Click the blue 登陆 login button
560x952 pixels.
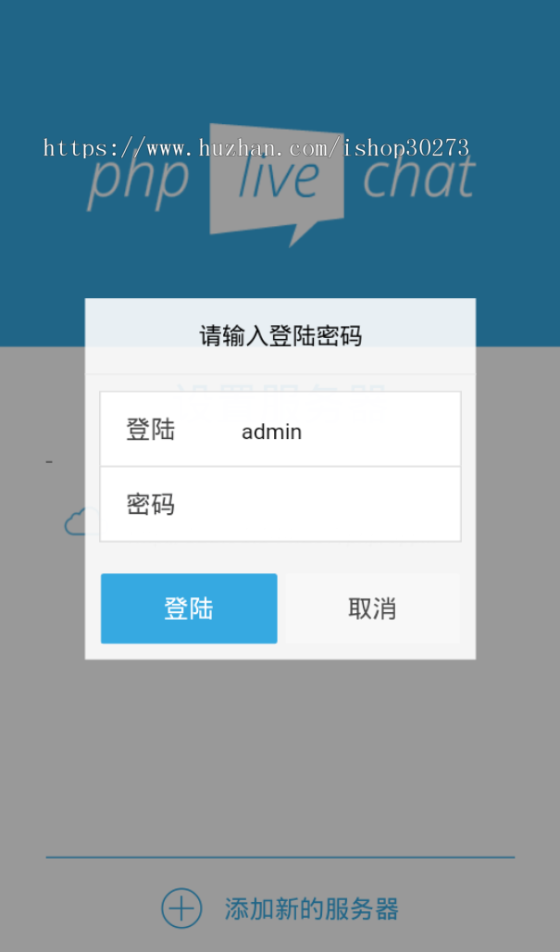[189, 608]
